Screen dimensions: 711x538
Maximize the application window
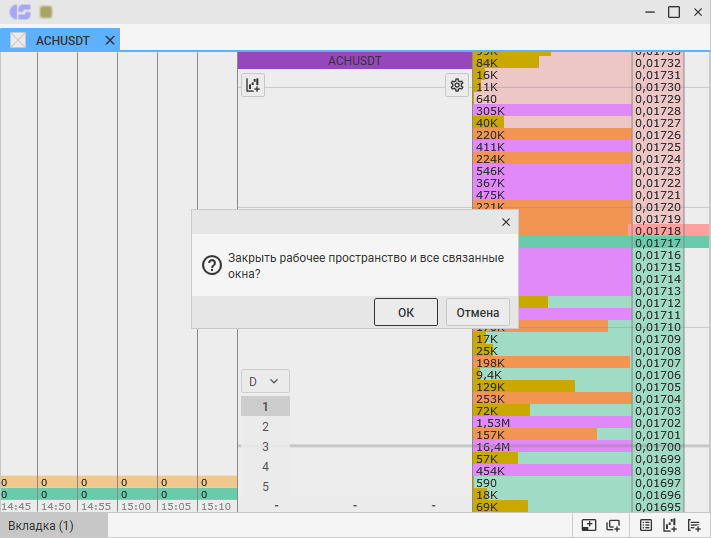coord(674,12)
